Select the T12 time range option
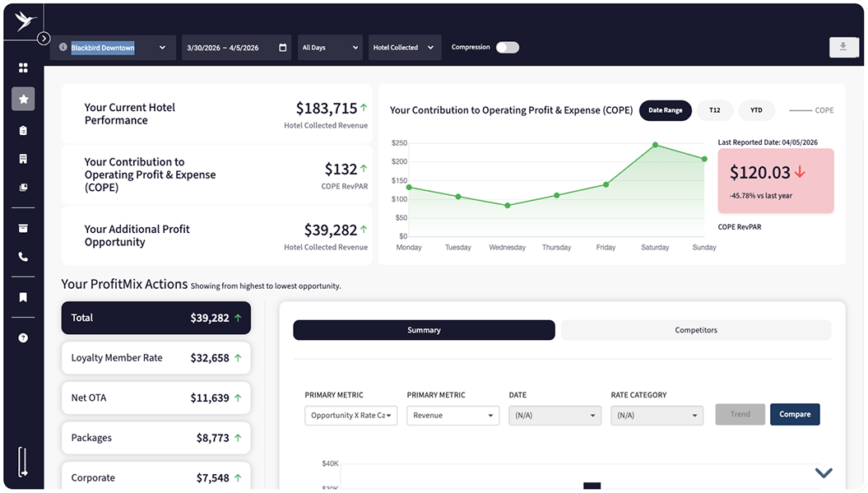The image size is (868, 493). pos(714,110)
